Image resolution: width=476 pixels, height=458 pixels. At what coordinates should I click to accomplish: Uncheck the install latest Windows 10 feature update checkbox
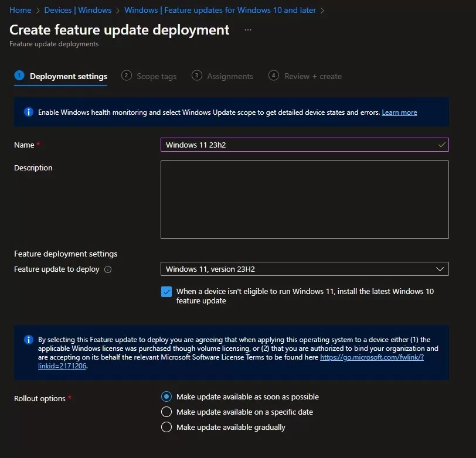click(166, 291)
